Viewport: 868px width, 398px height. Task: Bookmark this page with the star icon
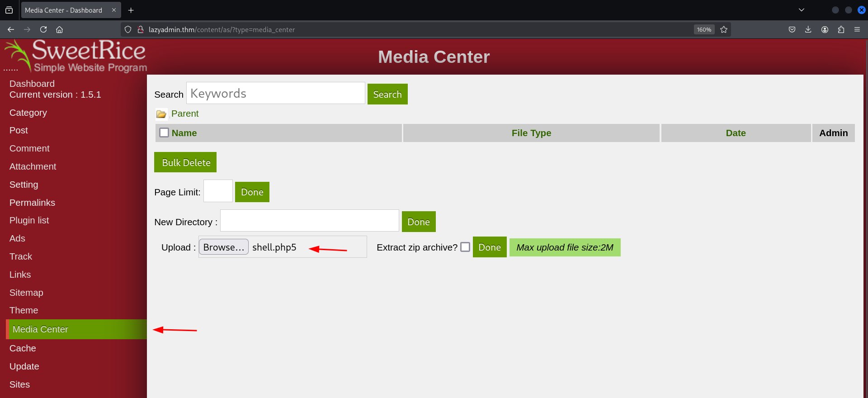point(724,29)
